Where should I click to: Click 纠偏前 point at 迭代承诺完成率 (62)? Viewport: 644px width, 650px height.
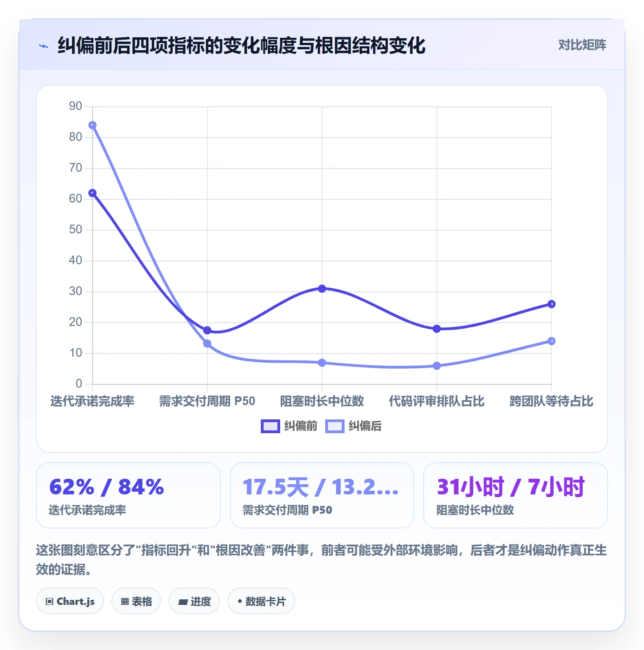click(92, 193)
